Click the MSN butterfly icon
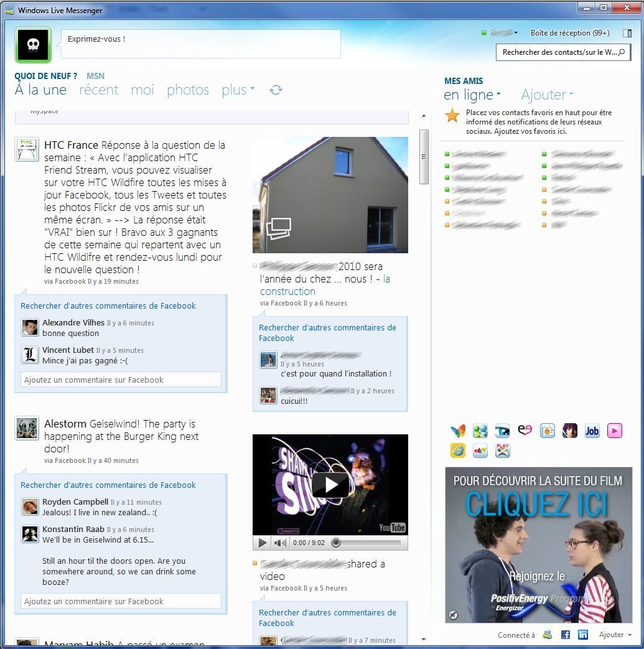The image size is (644, 649). point(457,431)
